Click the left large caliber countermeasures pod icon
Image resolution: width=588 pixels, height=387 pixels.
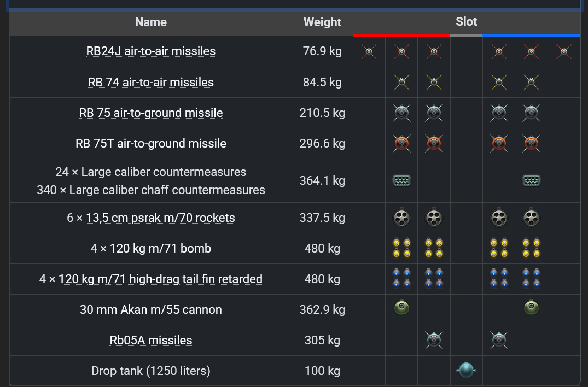401,180
